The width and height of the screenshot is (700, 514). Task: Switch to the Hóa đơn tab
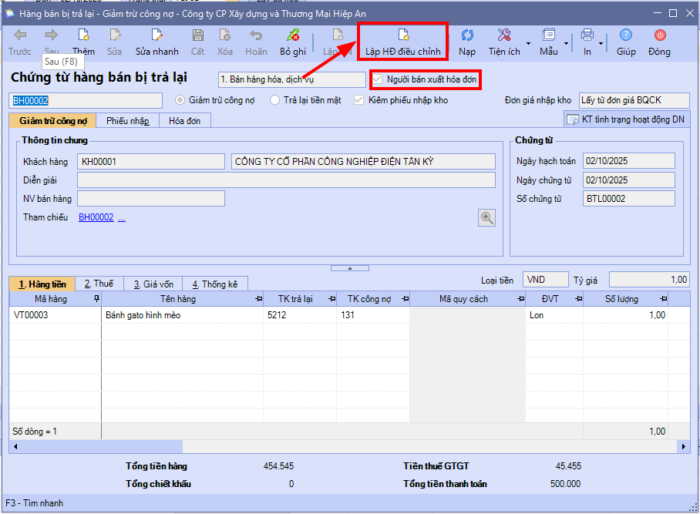click(183, 121)
